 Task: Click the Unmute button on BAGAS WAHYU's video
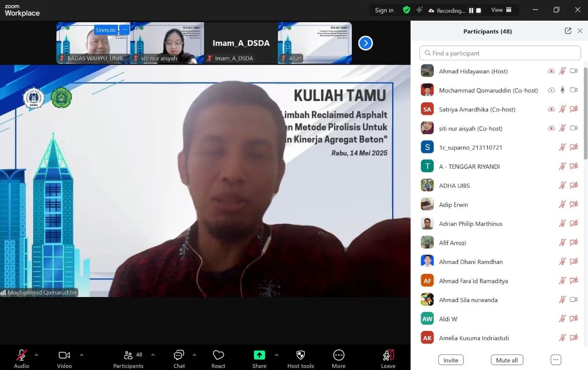tap(106, 30)
